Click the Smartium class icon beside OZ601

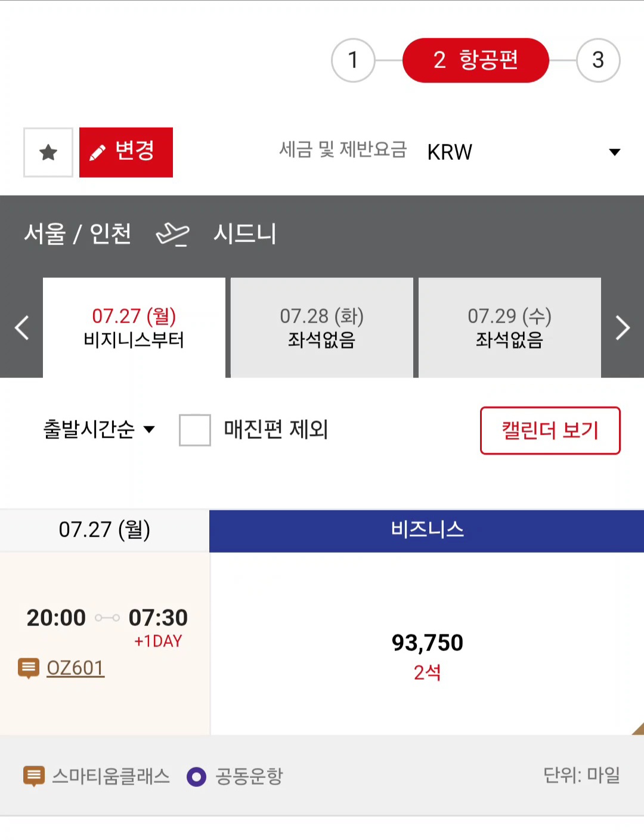[x=29, y=668]
